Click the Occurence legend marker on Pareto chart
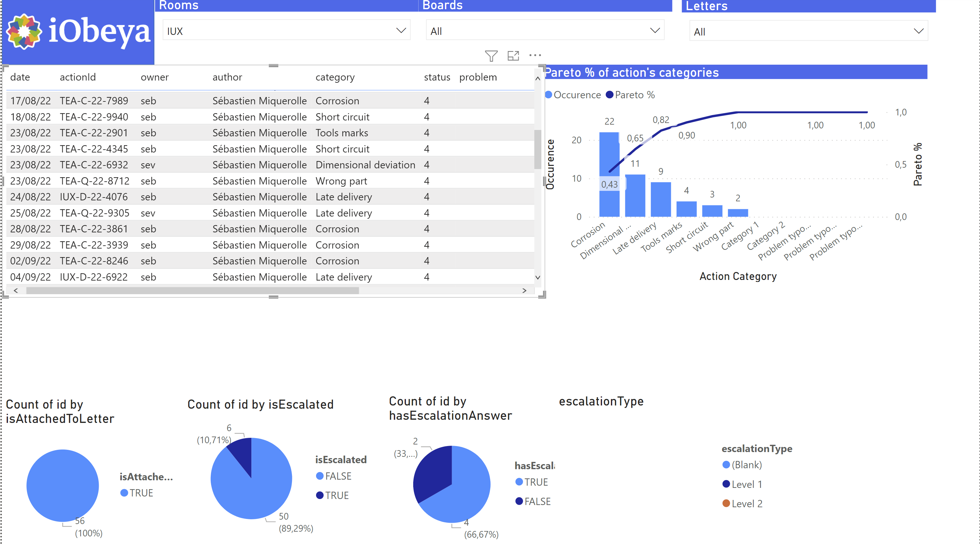 (x=549, y=95)
